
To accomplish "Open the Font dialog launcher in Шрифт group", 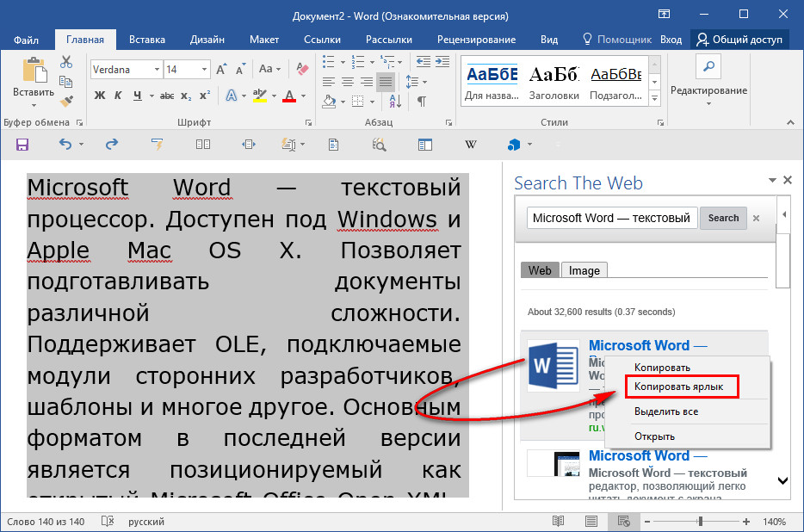I will [x=308, y=122].
